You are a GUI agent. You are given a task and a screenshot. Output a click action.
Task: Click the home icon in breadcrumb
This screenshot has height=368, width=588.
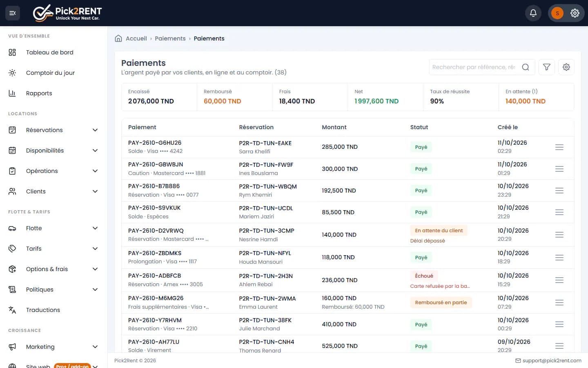118,38
